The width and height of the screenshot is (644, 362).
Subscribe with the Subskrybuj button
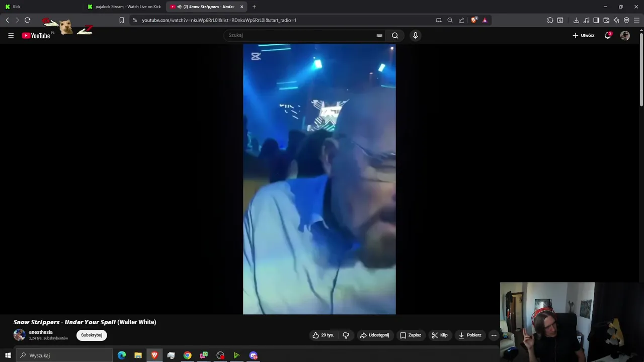pyautogui.click(x=92, y=335)
